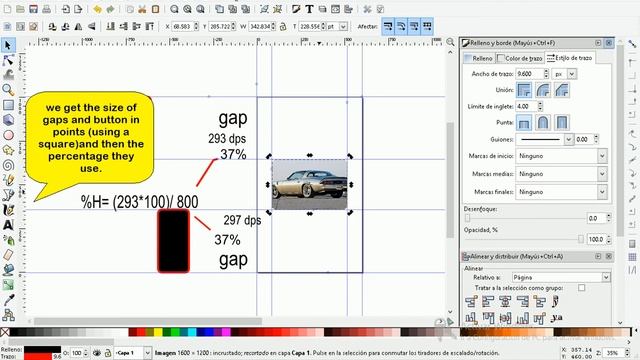
Task: Open Marcas medias dropdown
Action: 561,174
